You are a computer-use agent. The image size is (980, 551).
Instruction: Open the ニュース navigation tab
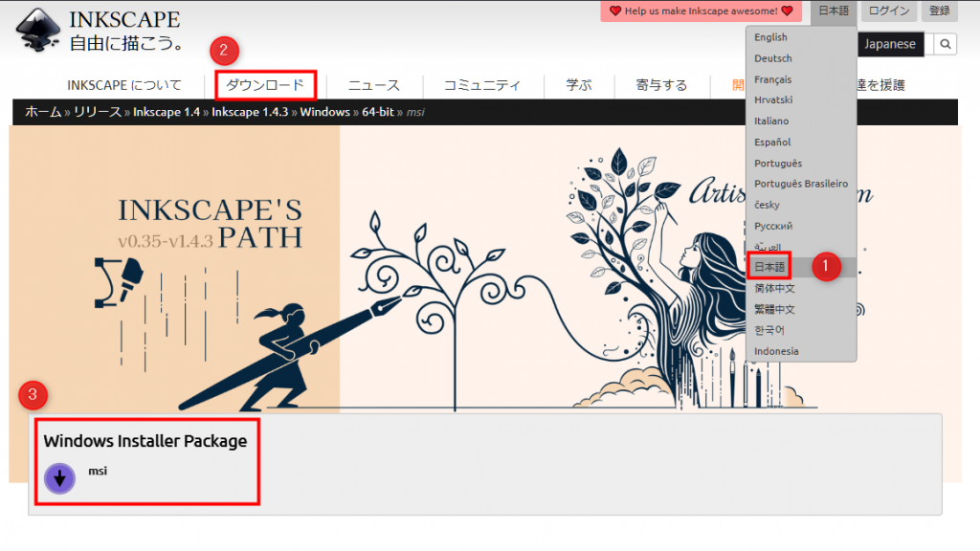click(373, 85)
